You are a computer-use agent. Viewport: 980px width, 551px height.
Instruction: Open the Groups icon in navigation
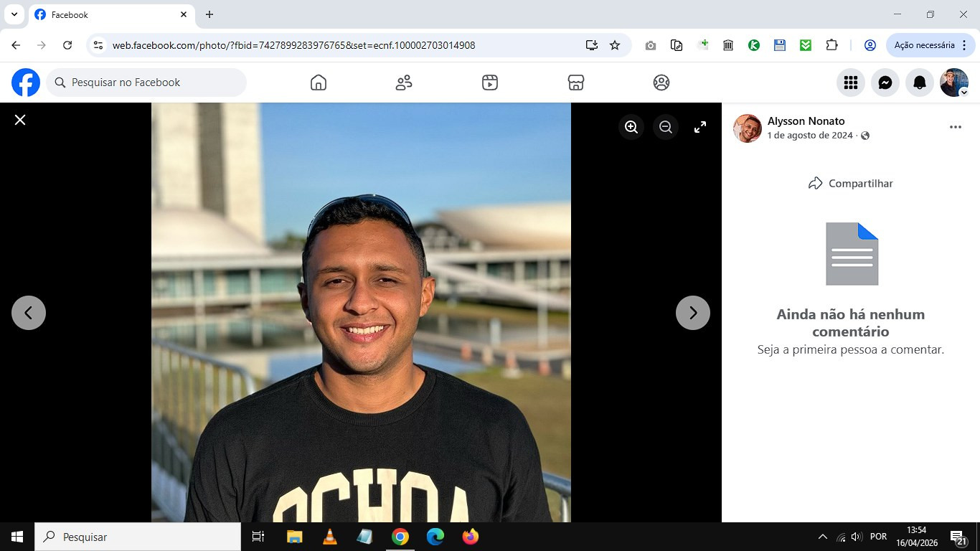pyautogui.click(x=661, y=83)
